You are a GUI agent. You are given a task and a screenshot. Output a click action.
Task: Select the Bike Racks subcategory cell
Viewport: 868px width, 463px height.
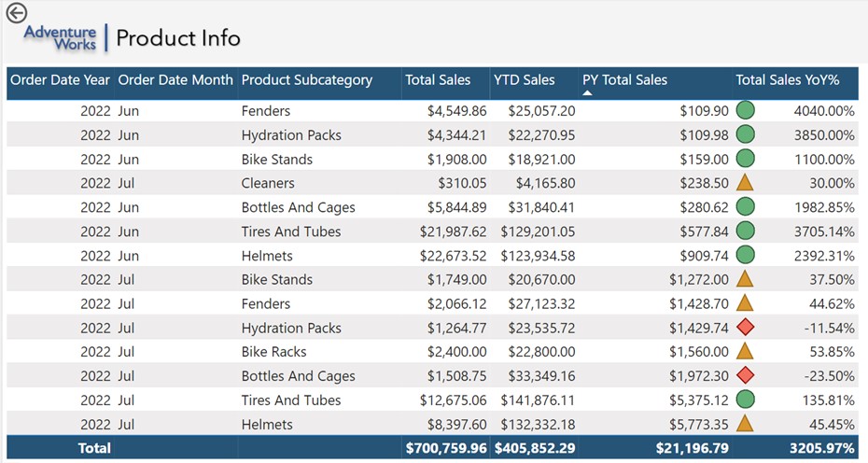273,352
